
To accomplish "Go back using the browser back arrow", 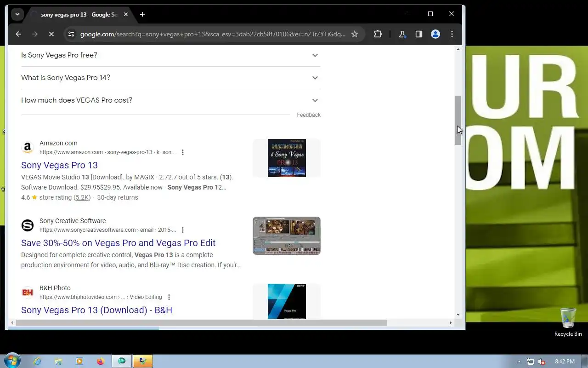I will click(18, 34).
